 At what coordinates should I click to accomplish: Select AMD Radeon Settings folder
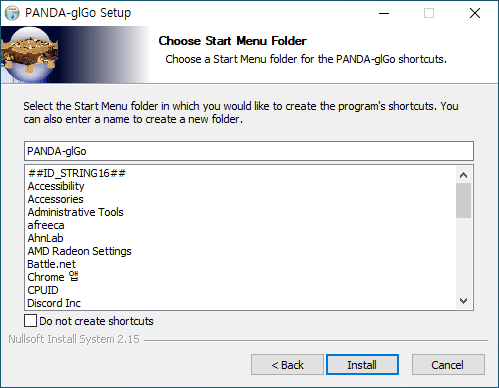(79, 251)
